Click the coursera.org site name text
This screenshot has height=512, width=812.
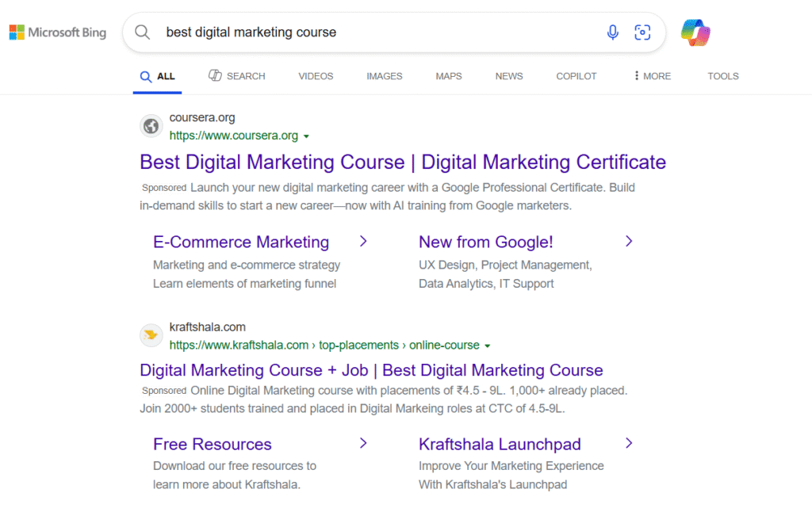(202, 118)
